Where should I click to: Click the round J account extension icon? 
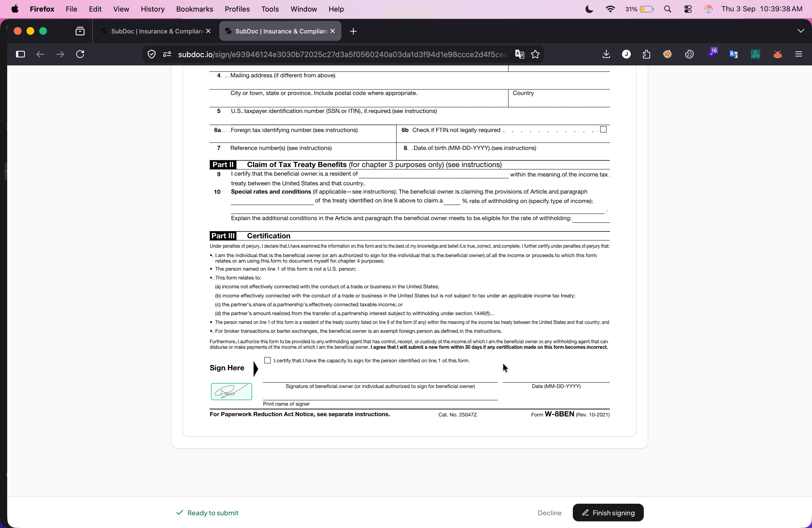point(626,54)
